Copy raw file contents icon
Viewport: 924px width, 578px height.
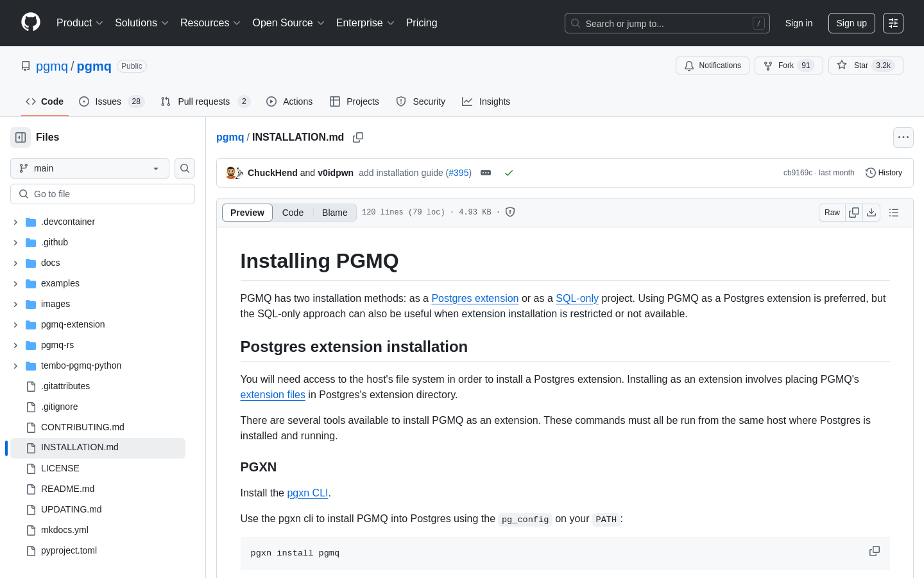coord(854,213)
